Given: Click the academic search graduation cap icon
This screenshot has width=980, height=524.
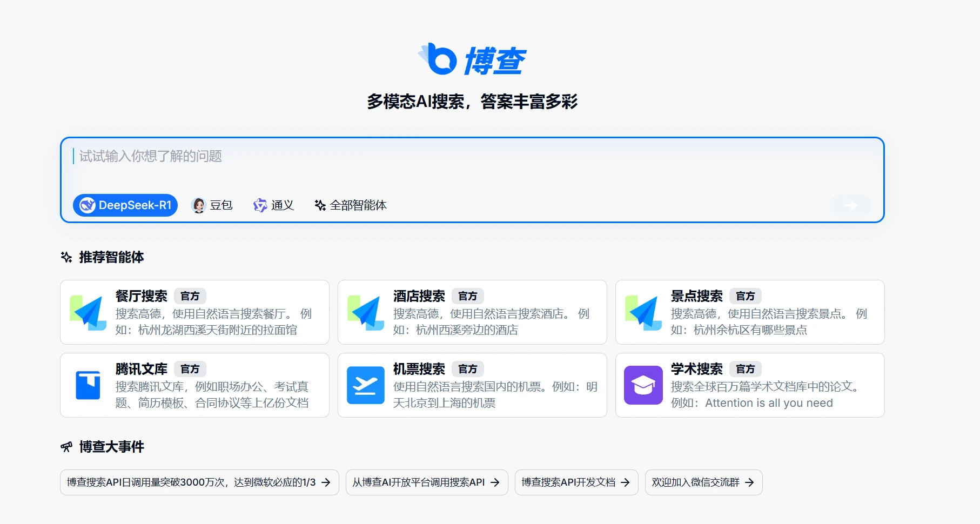Looking at the screenshot, I should tap(643, 385).
